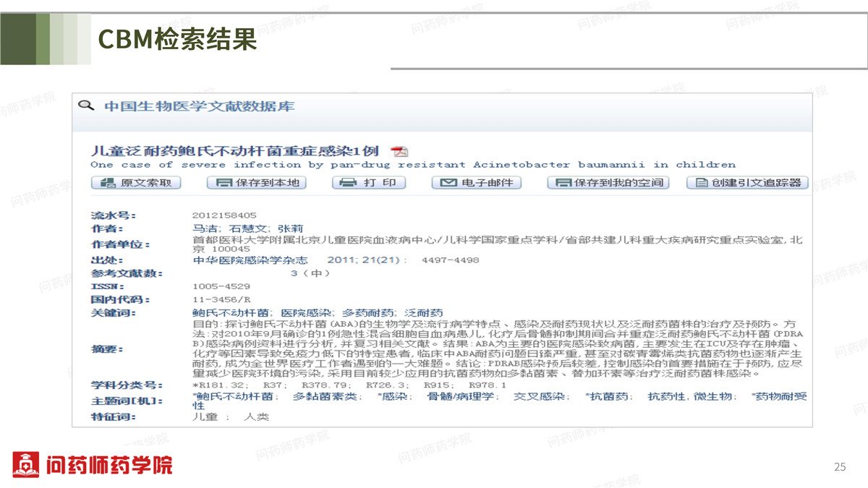Screen dimensions: 868x488
Task: Open article title 儿童泛耐药鲍氏不动杆菌重症感染1例
Action: coord(234,151)
